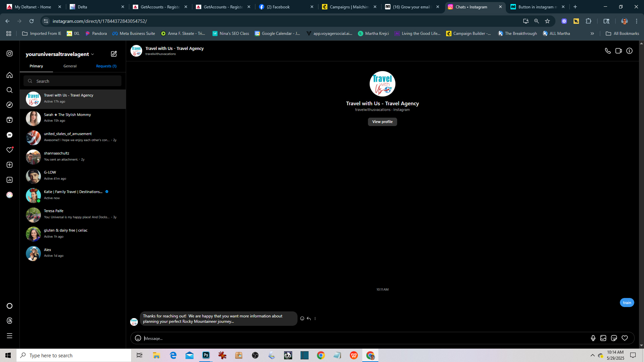This screenshot has width=644, height=362.
Task: Reload page with refresh icon
Action: pyautogui.click(x=32, y=21)
